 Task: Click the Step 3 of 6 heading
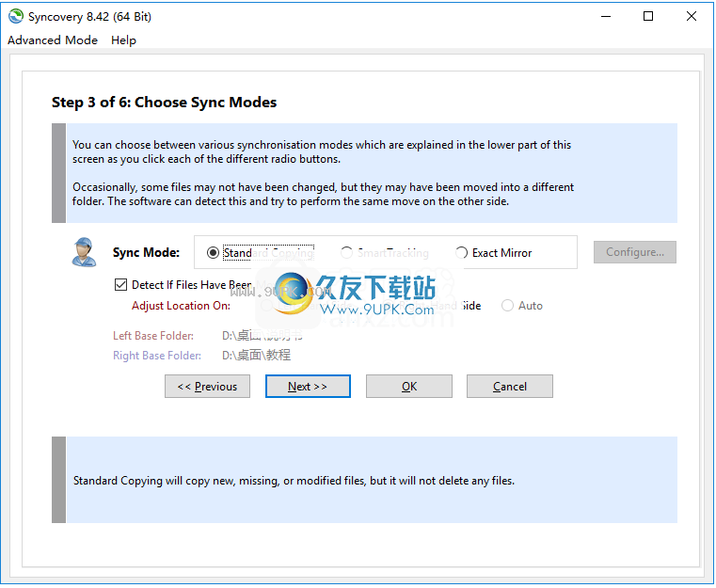164,103
